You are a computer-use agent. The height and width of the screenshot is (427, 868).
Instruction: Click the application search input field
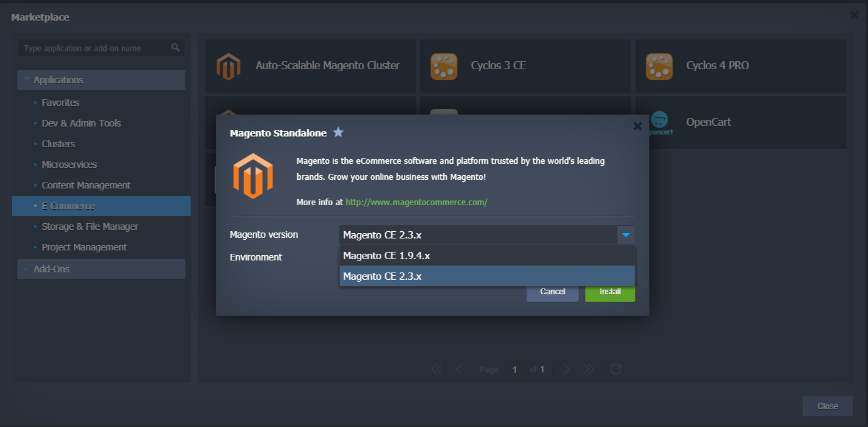coord(93,49)
